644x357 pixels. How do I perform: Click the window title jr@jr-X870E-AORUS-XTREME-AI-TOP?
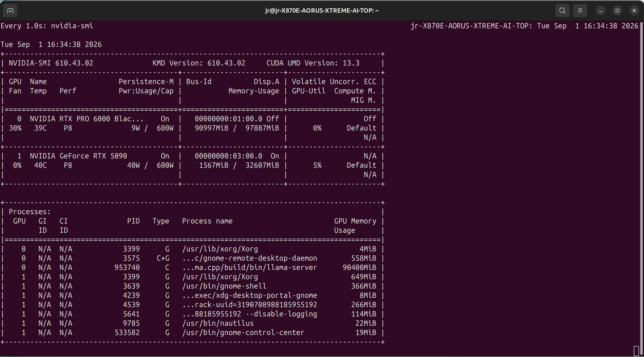(322, 11)
